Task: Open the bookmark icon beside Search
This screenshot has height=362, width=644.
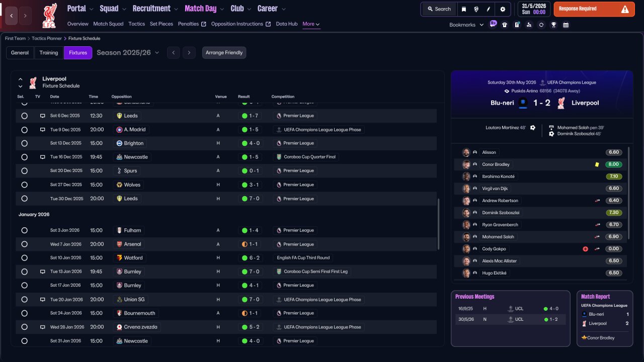Action: [464, 9]
